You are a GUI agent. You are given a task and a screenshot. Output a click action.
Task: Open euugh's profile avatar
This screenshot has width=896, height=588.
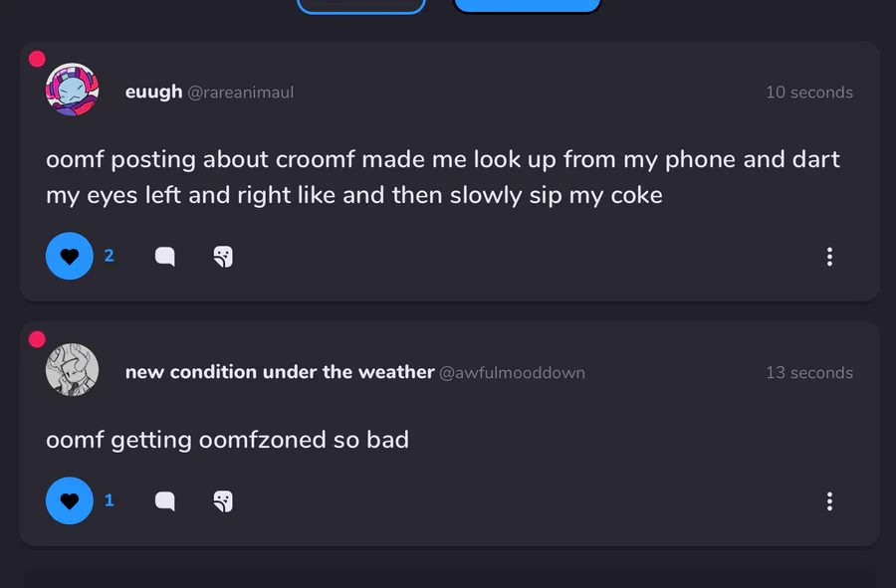click(72, 91)
